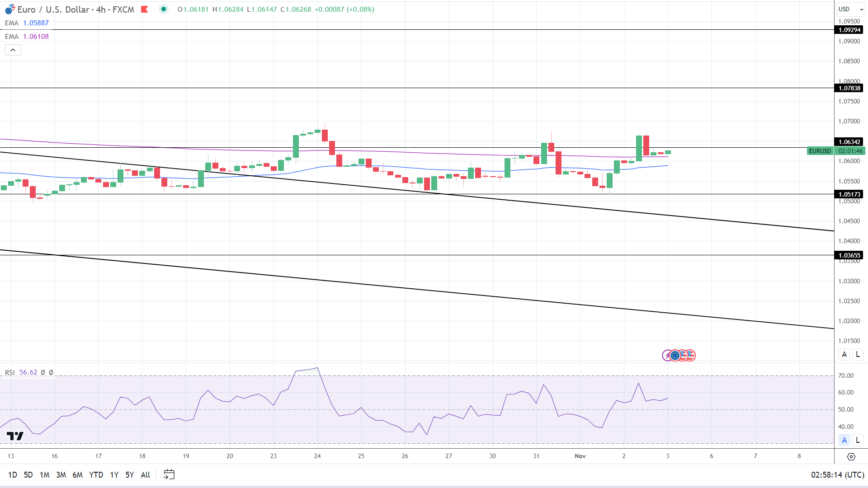The height and width of the screenshot is (488, 868).
Task: Click the 1.06342 price level label
Action: (x=849, y=142)
